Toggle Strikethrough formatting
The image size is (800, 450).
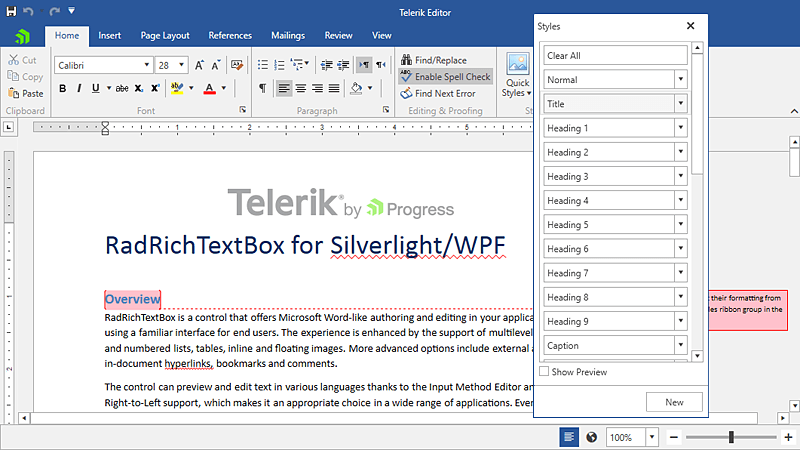[122, 88]
